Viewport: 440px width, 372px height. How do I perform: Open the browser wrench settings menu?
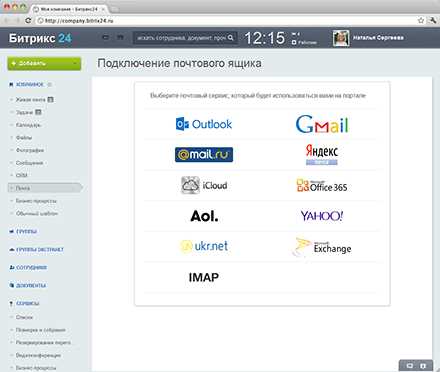(x=432, y=20)
